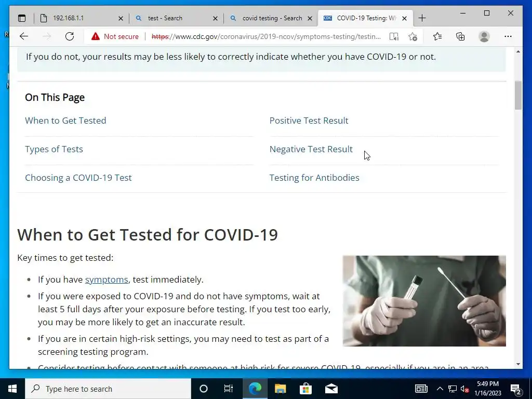Click the taskbar search box
The width and height of the screenshot is (532, 399).
pyautogui.click(x=108, y=389)
